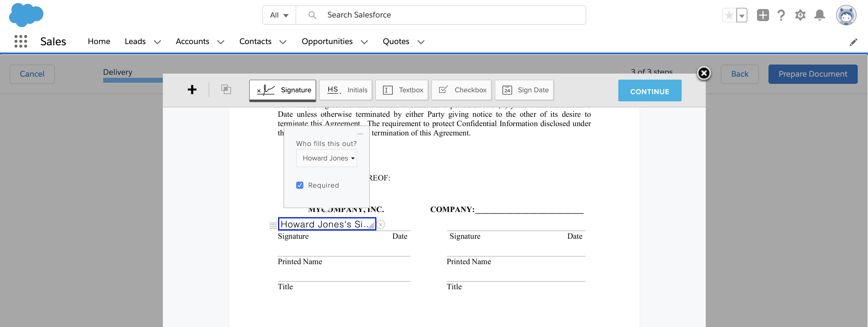This screenshot has height=327, width=868.
Task: Expand the Leads navigation chevron
Action: click(x=157, y=42)
